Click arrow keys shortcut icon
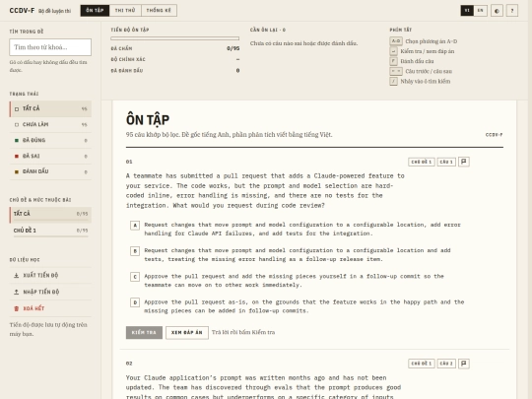 point(396,71)
